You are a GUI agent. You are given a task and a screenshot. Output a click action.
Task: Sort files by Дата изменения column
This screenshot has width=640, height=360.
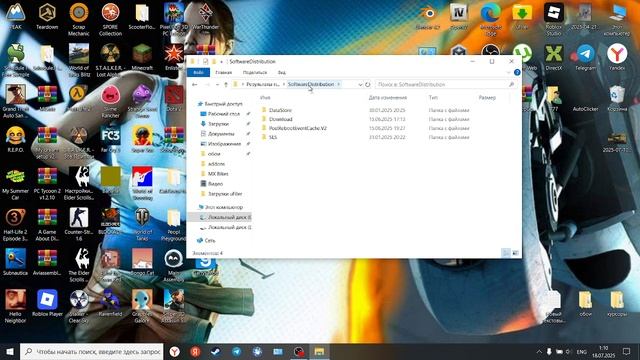pyautogui.click(x=388, y=98)
